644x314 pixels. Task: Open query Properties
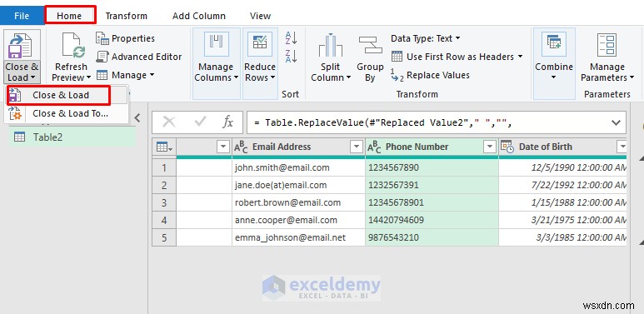[x=125, y=38]
